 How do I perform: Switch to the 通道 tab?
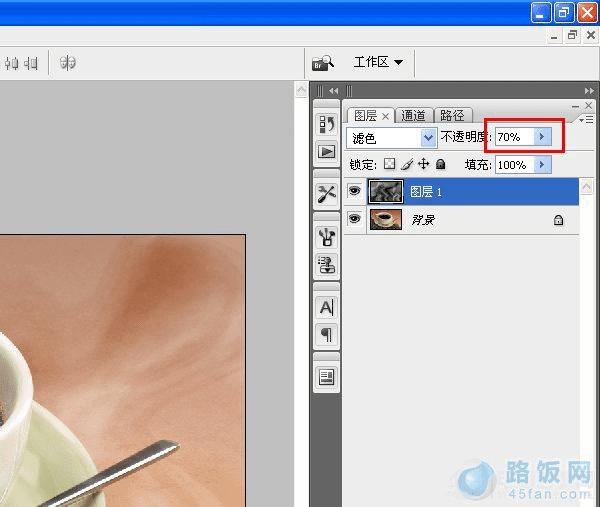[x=413, y=116]
